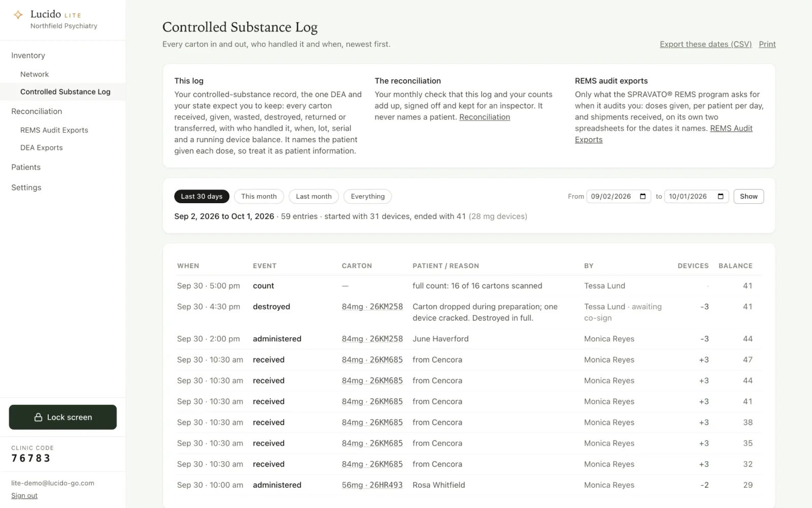Select the Everything filter

pyautogui.click(x=367, y=197)
